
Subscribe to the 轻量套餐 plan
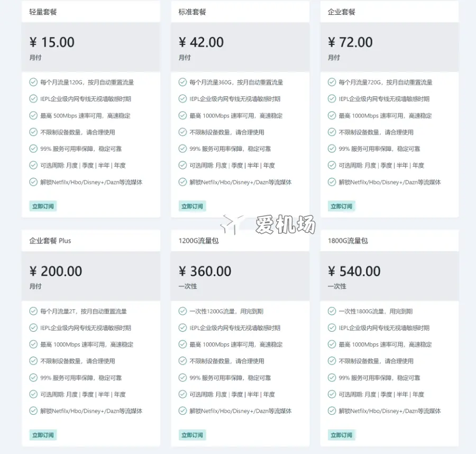[43, 206]
